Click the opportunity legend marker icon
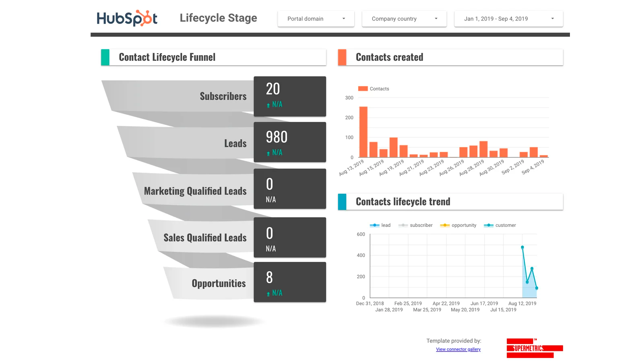 [x=444, y=225]
